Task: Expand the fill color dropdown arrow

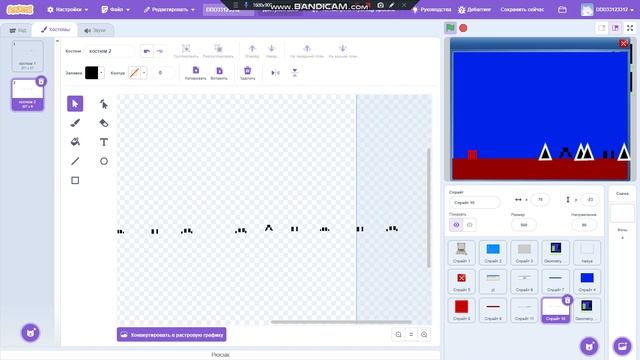Action: pyautogui.click(x=101, y=73)
